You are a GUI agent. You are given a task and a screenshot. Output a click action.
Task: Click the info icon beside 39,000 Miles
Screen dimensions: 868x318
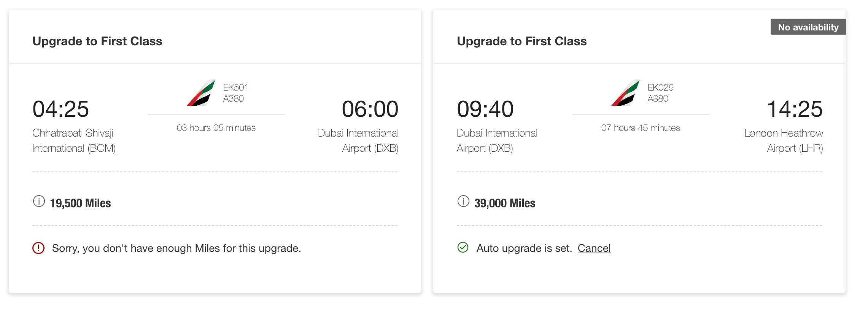click(x=463, y=201)
